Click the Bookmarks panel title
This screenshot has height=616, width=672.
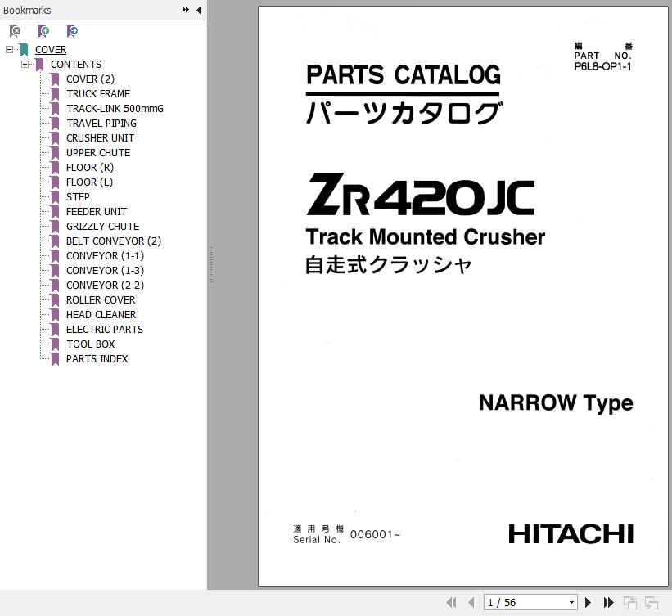coord(27,10)
